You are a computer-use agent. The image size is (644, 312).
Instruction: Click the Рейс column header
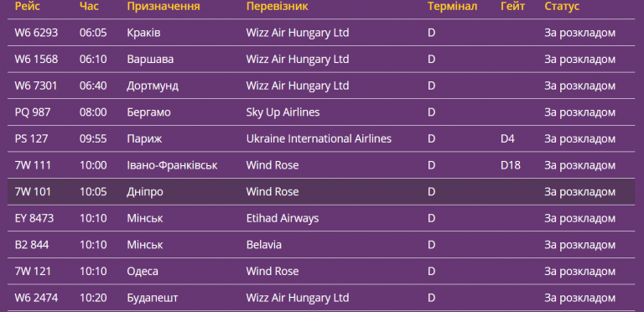28,6
